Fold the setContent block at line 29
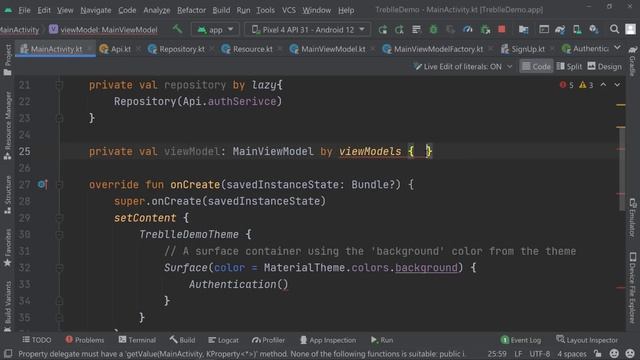Viewport: 640px width, 360px height. 59,218
